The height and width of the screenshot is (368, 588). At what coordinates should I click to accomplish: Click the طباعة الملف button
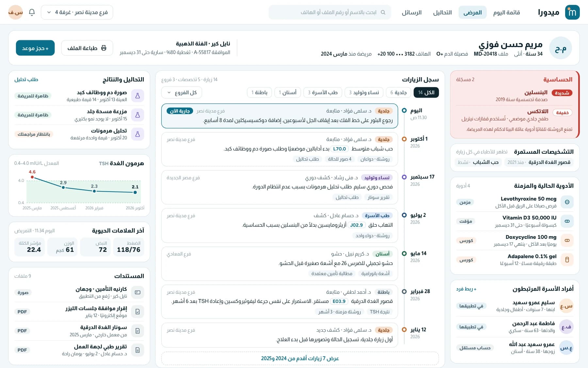[x=87, y=48]
